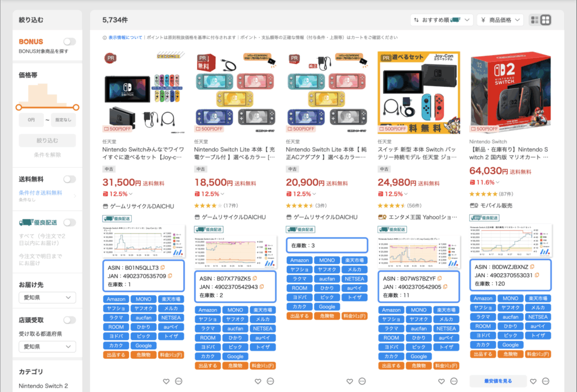
Task: Click the right price range slider handle
Action: pyautogui.click(x=76, y=107)
